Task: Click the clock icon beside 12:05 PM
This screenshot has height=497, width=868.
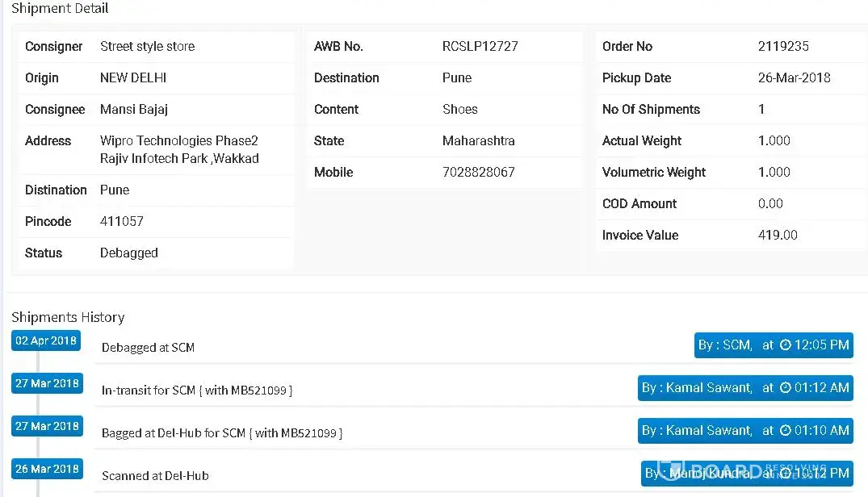Action: (x=768, y=345)
